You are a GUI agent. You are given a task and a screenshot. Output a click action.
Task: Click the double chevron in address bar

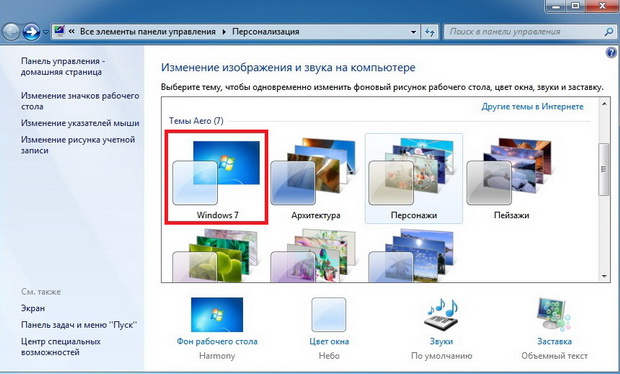72,31
